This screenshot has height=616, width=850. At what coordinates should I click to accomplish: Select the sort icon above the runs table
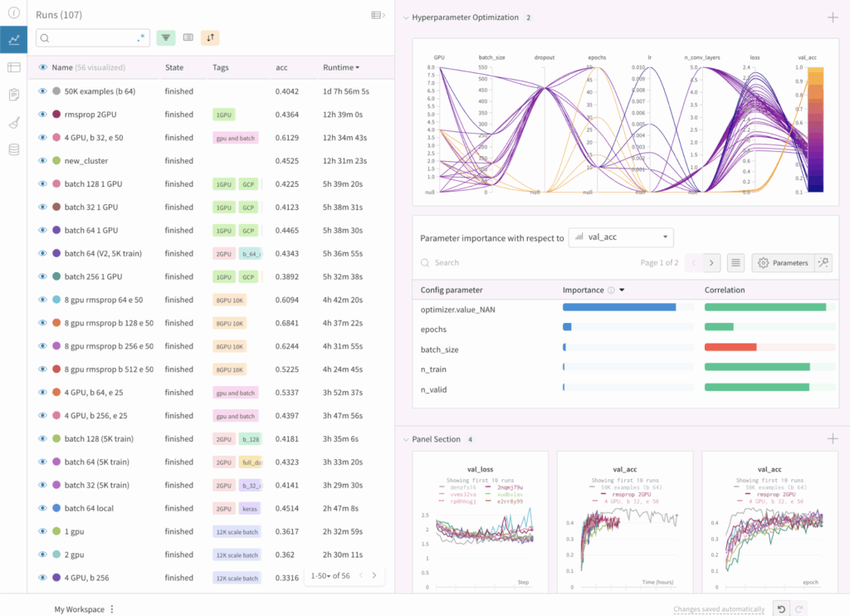tap(209, 37)
